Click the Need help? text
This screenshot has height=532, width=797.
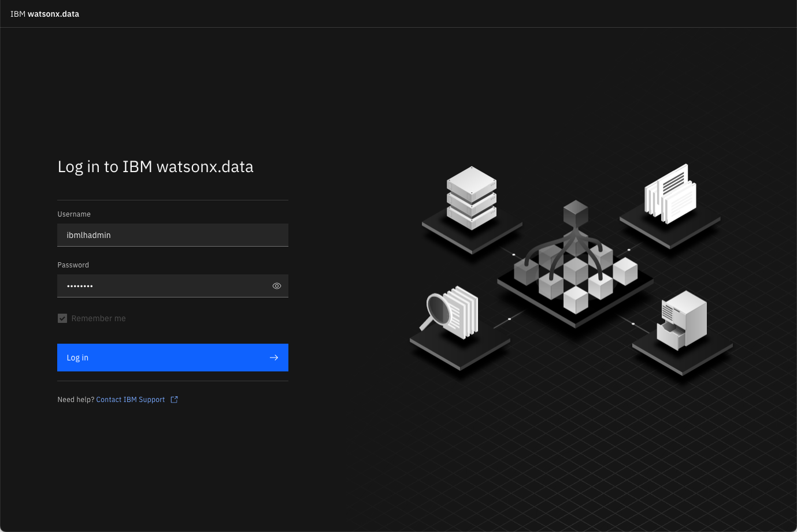(x=76, y=400)
